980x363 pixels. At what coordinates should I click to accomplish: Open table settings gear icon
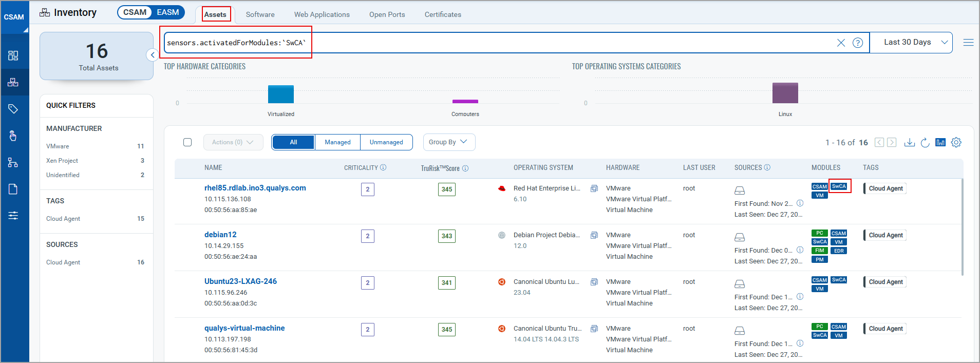[956, 142]
